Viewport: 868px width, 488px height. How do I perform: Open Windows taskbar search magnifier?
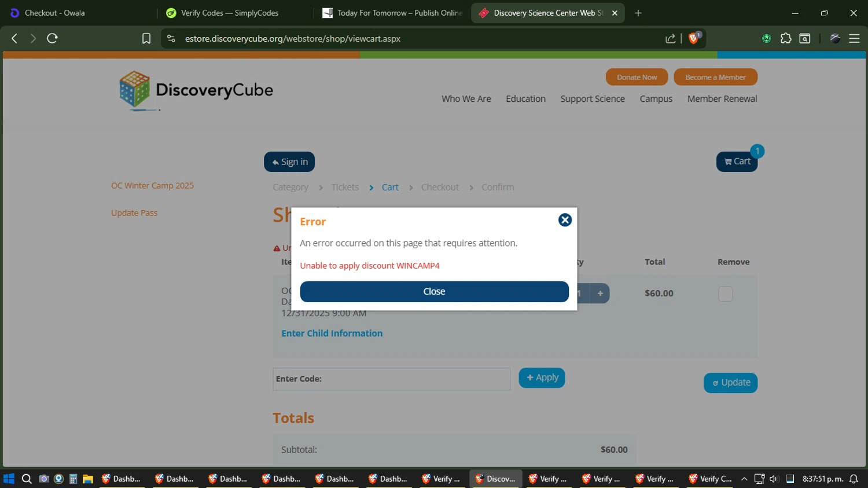click(27, 479)
